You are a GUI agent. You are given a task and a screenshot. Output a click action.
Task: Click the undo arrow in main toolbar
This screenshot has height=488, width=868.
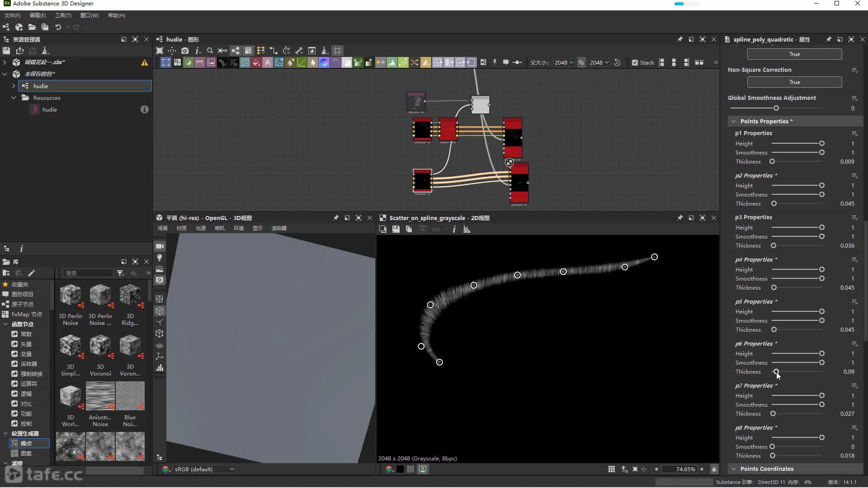click(x=58, y=27)
